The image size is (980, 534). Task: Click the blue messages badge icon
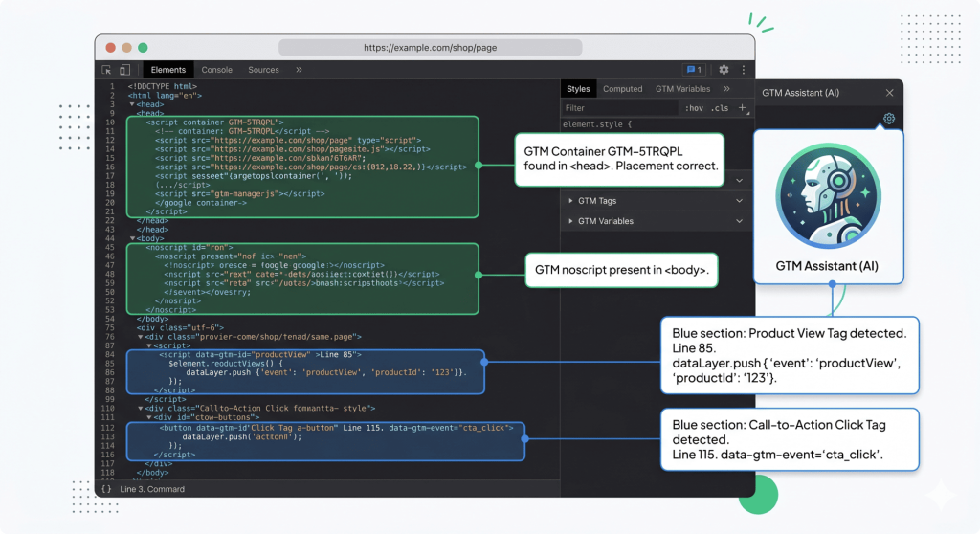point(693,70)
